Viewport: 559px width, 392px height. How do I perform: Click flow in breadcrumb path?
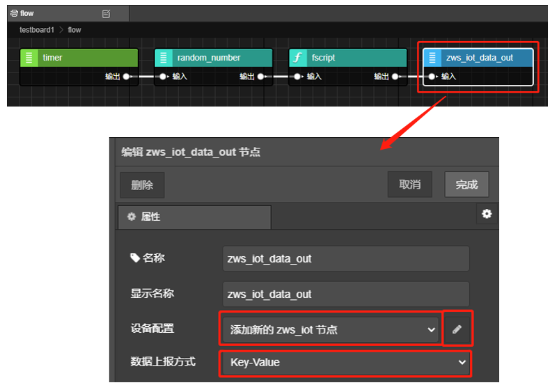pos(74,30)
